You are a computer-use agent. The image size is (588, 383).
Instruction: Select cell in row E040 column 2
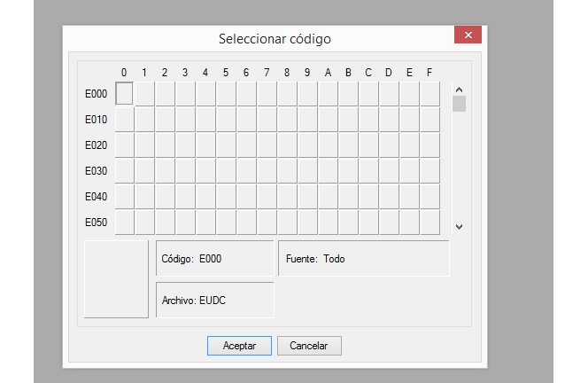pyautogui.click(x=165, y=197)
